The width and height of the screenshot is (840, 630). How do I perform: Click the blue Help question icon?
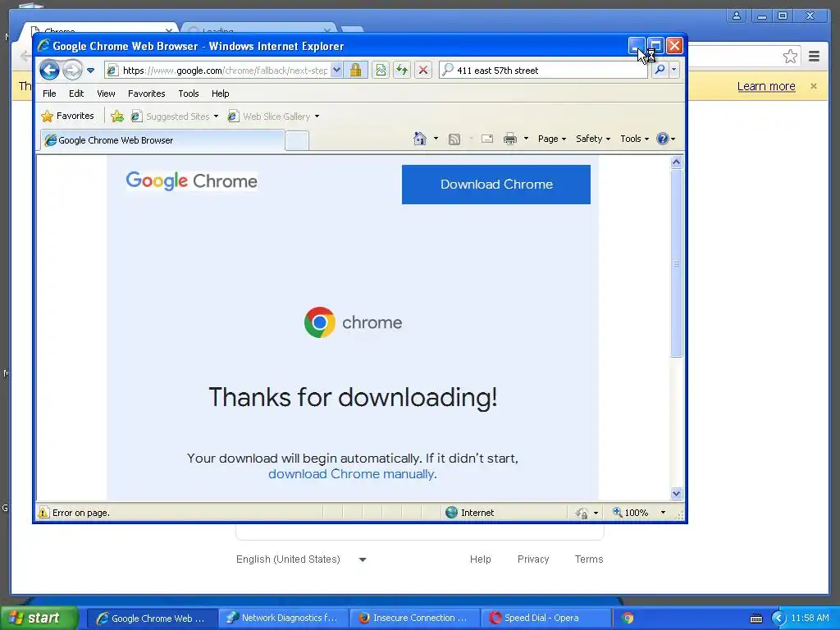(x=663, y=139)
